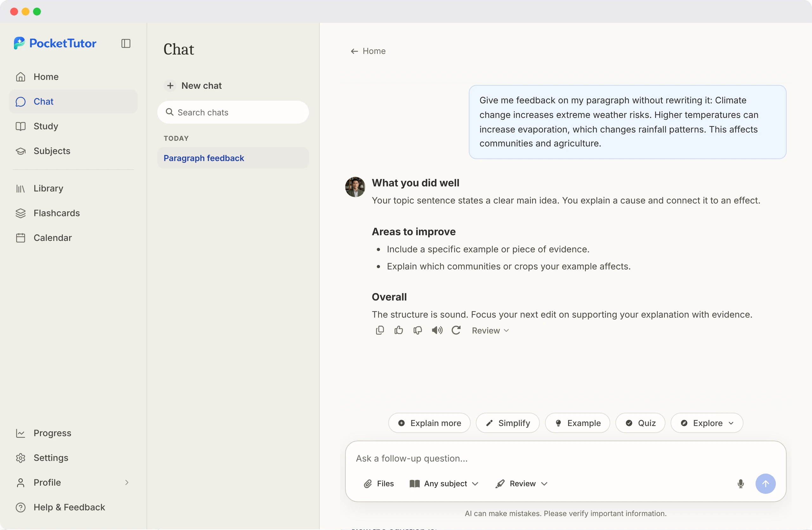The height and width of the screenshot is (530, 812).
Task: Click the tutor avatar picture
Action: [x=355, y=187]
